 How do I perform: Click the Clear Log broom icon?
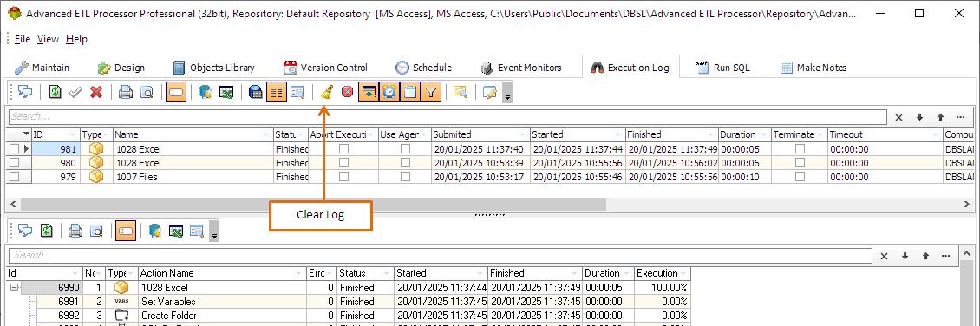tap(325, 93)
